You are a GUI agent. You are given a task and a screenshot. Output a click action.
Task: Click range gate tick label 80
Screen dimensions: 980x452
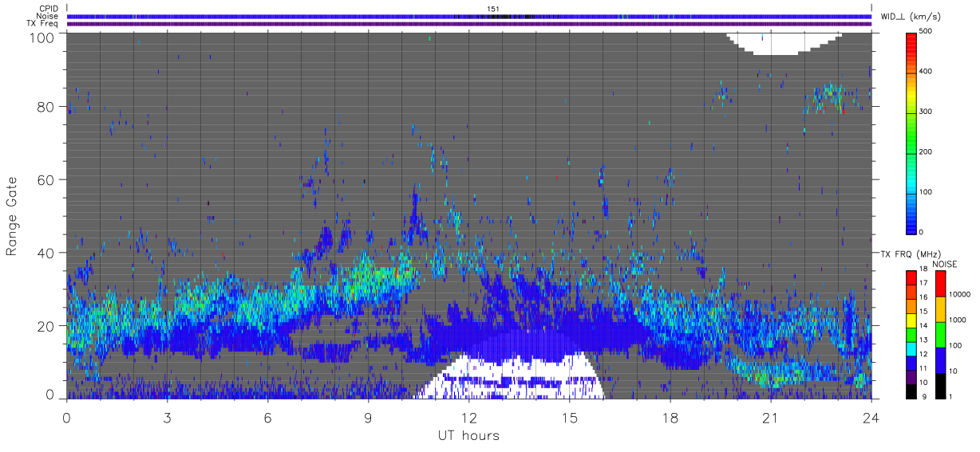tap(47, 107)
